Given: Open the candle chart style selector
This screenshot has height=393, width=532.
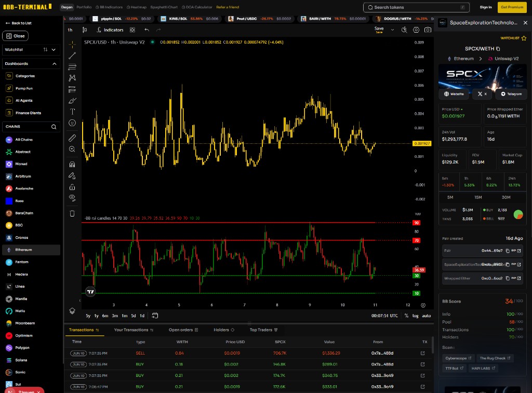Looking at the screenshot, I should click(x=85, y=30).
